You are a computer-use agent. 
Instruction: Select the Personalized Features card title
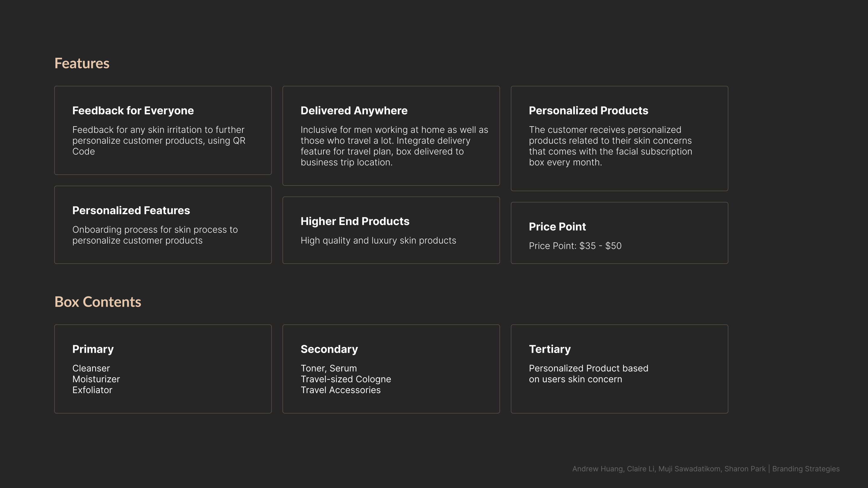tap(131, 211)
